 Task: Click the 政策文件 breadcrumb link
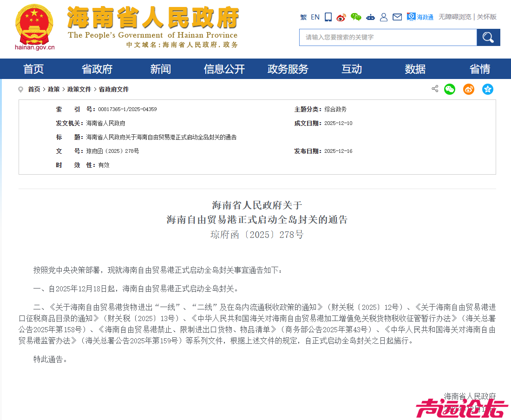[79, 89]
